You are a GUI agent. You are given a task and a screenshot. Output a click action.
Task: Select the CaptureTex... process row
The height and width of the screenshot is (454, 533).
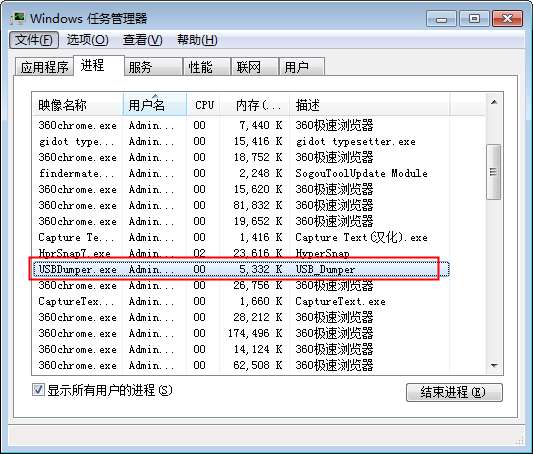[241, 301]
